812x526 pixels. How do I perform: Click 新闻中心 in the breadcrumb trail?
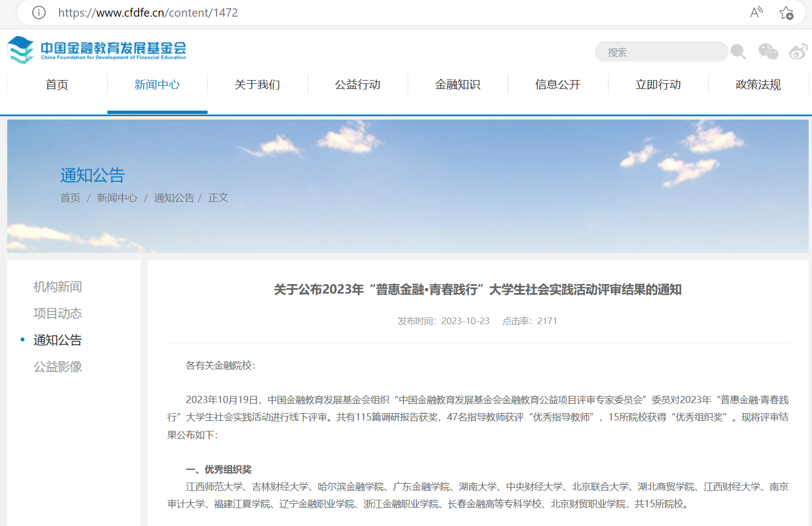point(117,197)
